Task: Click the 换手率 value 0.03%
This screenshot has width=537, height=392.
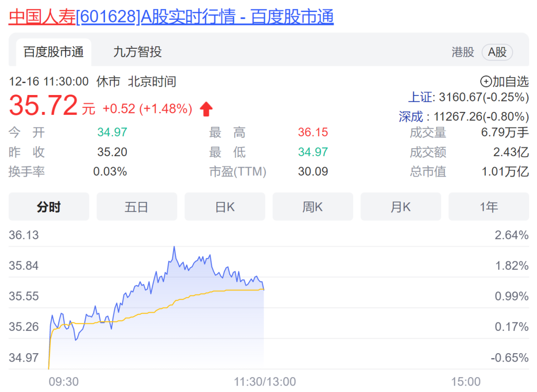Action: click(110, 171)
